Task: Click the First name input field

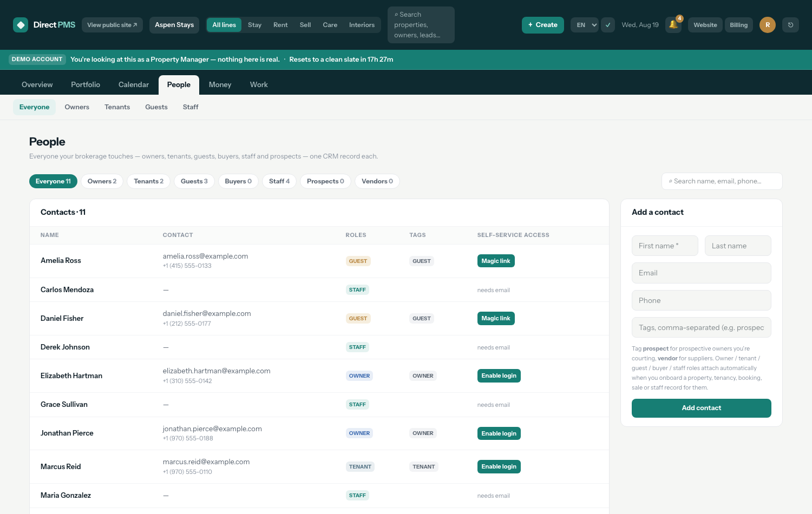Action: point(665,246)
